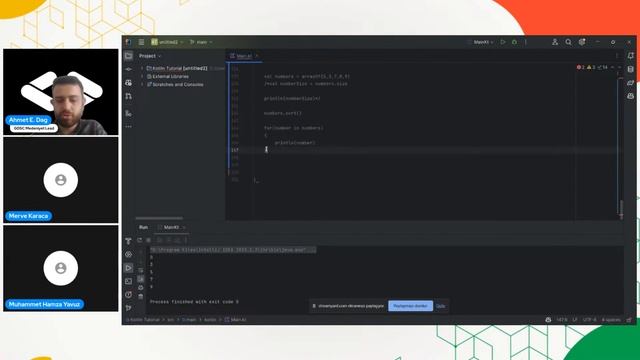Click Process finished with exit code text
This screenshot has width=640, height=360.
pyautogui.click(x=194, y=302)
